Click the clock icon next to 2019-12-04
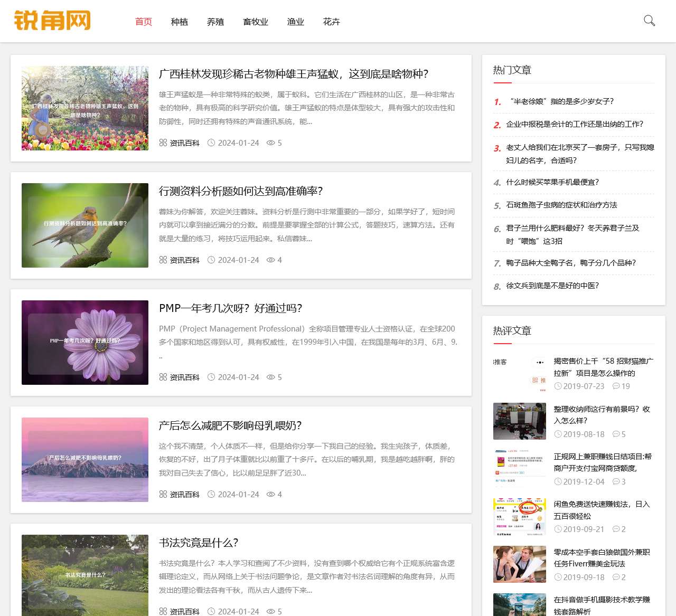This screenshot has height=616, width=676. (x=558, y=481)
